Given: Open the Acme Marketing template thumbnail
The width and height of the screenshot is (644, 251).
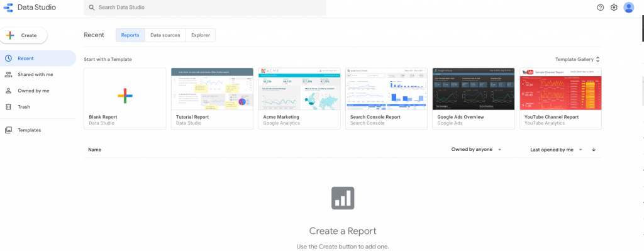Looking at the screenshot, I should tap(299, 89).
